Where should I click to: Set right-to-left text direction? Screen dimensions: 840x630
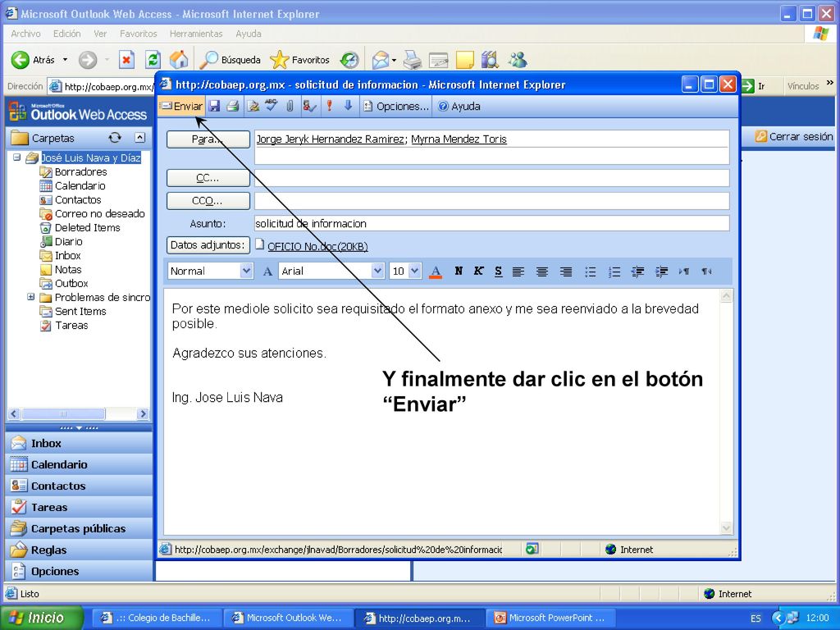tap(706, 272)
